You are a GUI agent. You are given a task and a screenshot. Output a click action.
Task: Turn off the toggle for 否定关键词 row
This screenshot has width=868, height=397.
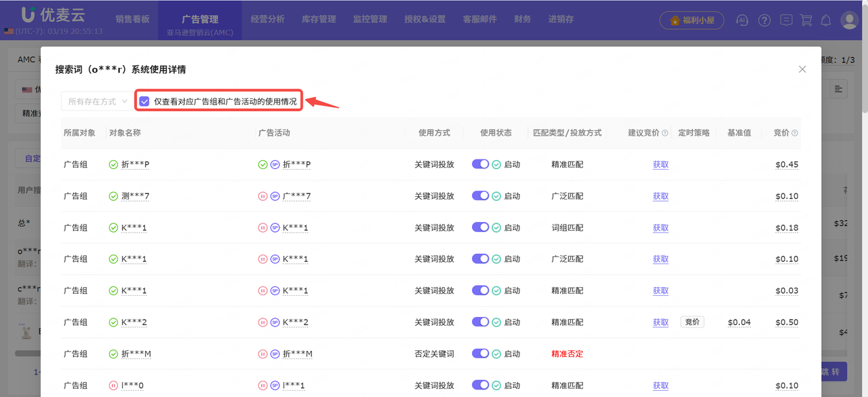[481, 353]
